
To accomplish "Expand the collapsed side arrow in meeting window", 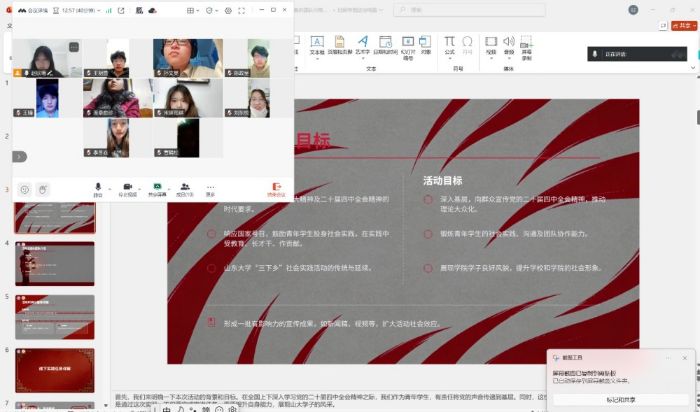I will 19,157.
